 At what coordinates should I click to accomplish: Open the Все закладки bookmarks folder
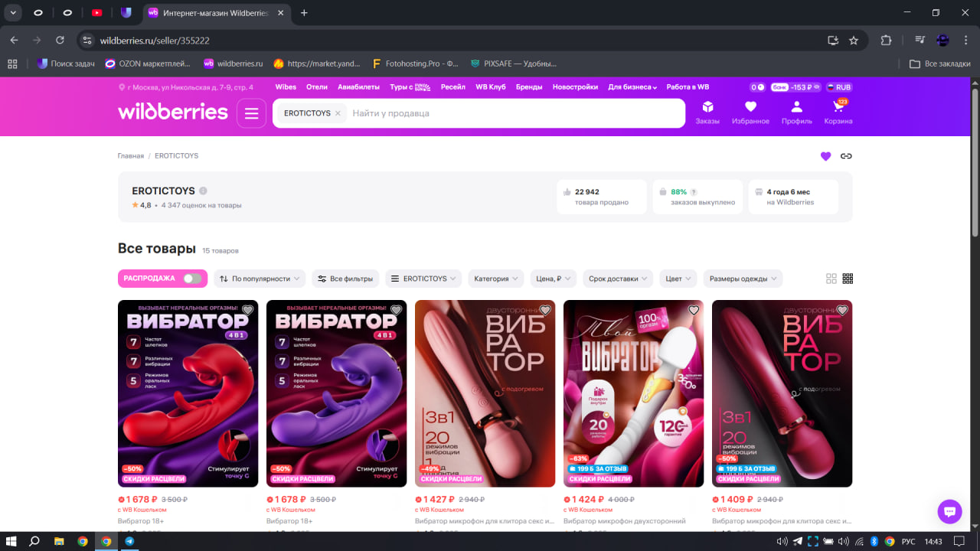[x=939, y=64]
